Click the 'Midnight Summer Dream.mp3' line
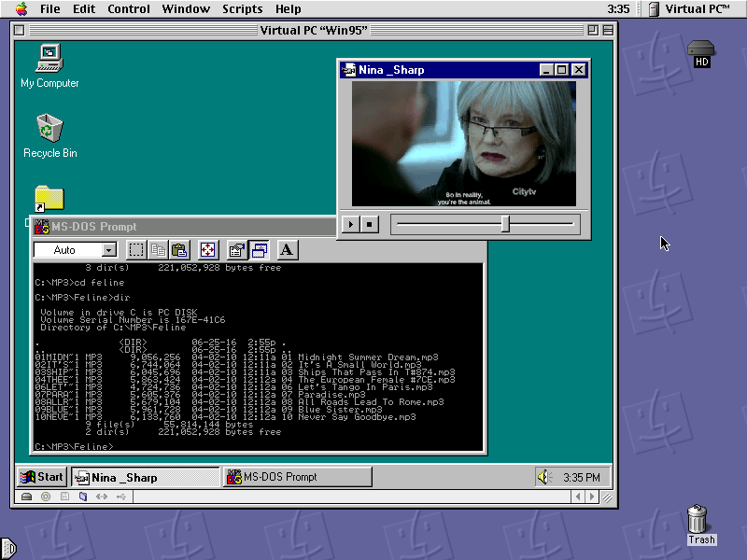 236,357
